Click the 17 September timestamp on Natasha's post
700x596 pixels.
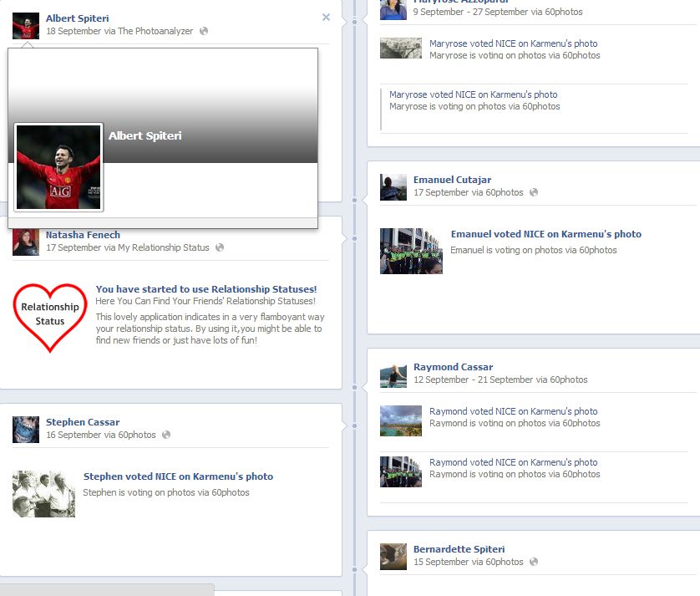(x=74, y=247)
